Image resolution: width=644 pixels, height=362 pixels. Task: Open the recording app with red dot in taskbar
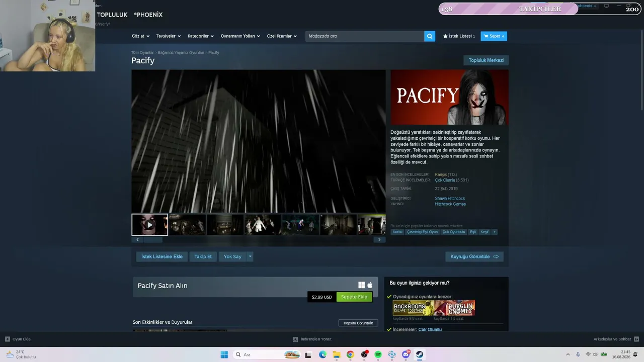pos(364,354)
